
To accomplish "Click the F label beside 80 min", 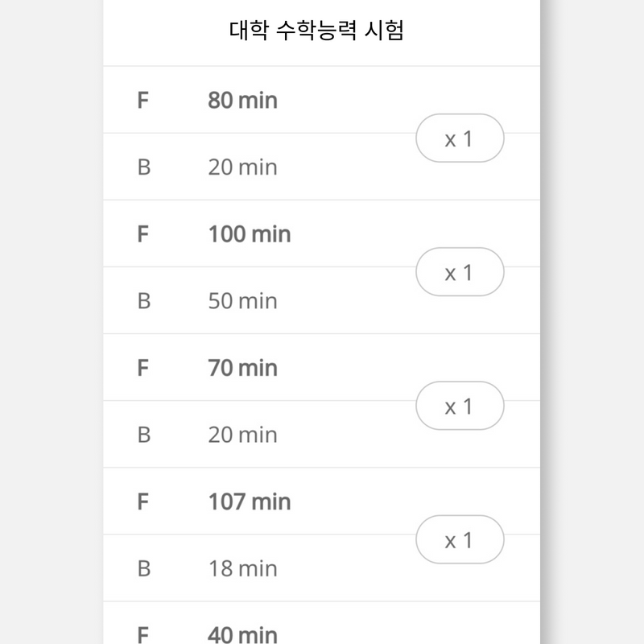I will 143,100.
